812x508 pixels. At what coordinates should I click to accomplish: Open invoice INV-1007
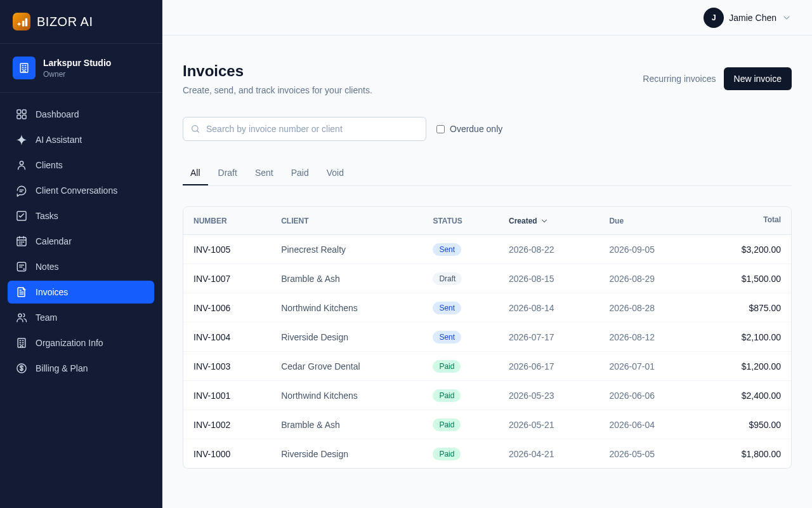(x=212, y=279)
